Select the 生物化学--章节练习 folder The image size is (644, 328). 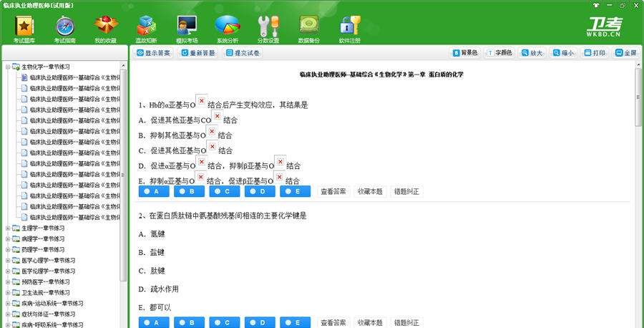pos(46,67)
